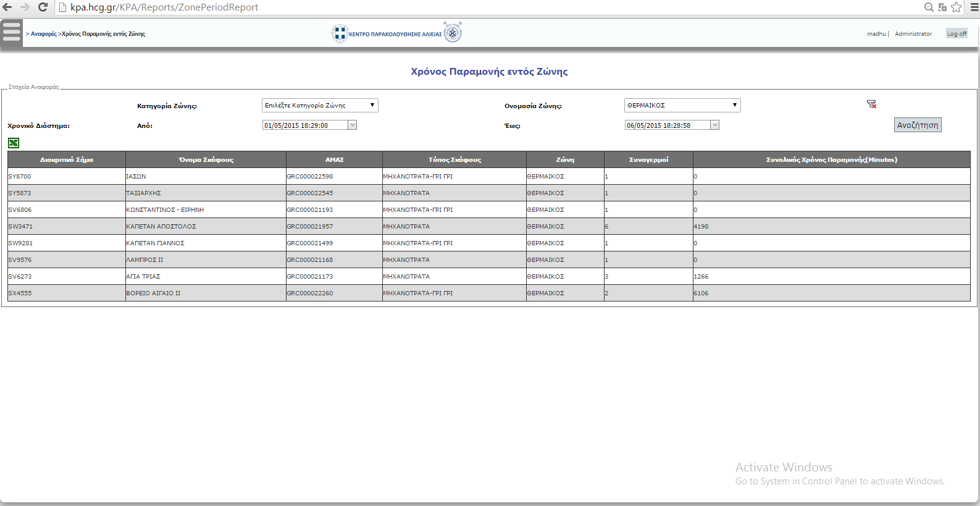Select the SY8700 cell
This screenshot has width=980, height=506.
pos(67,176)
